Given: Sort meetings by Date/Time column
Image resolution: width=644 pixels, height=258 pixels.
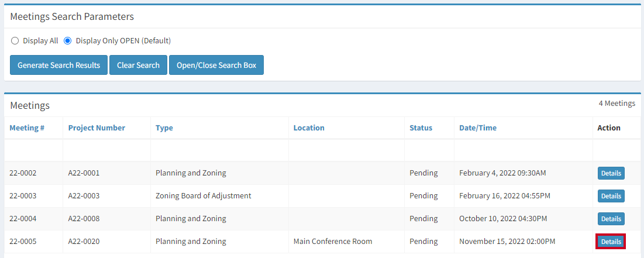Looking at the screenshot, I should [x=478, y=128].
